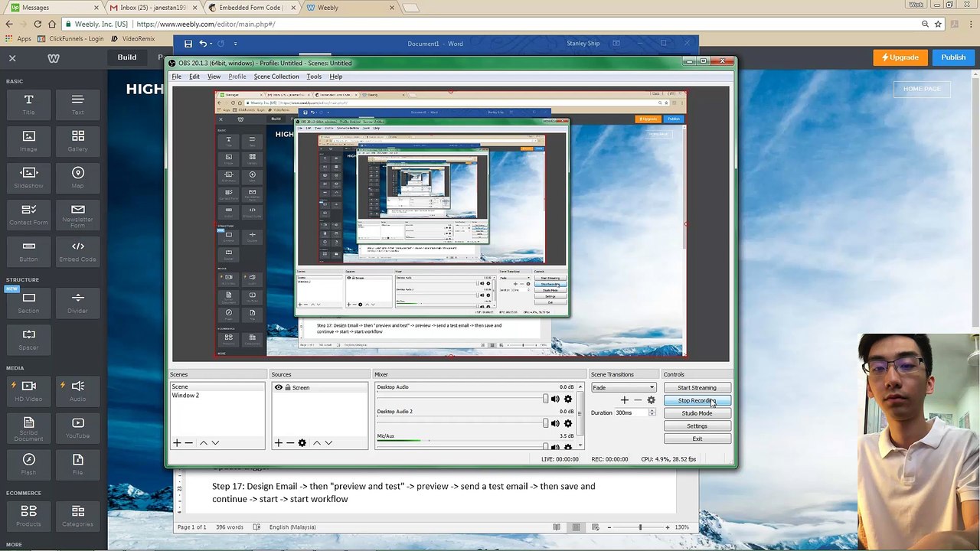
Task: Open source properties gear in Sources panel
Action: [302, 443]
